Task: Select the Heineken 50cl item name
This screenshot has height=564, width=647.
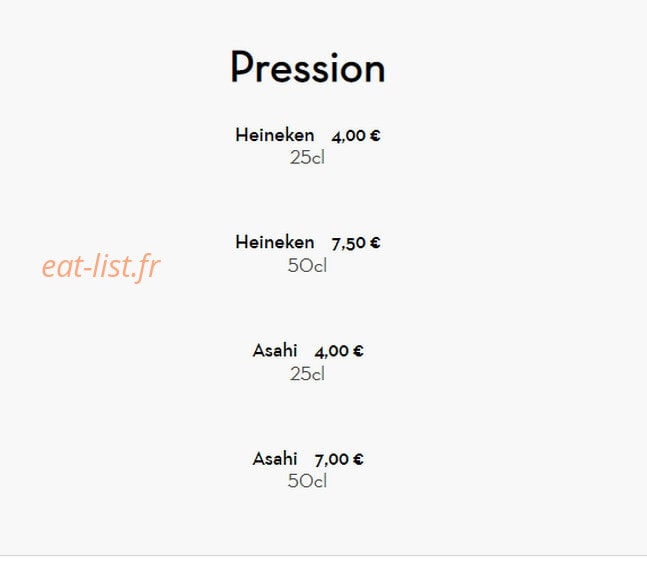Action: 275,242
